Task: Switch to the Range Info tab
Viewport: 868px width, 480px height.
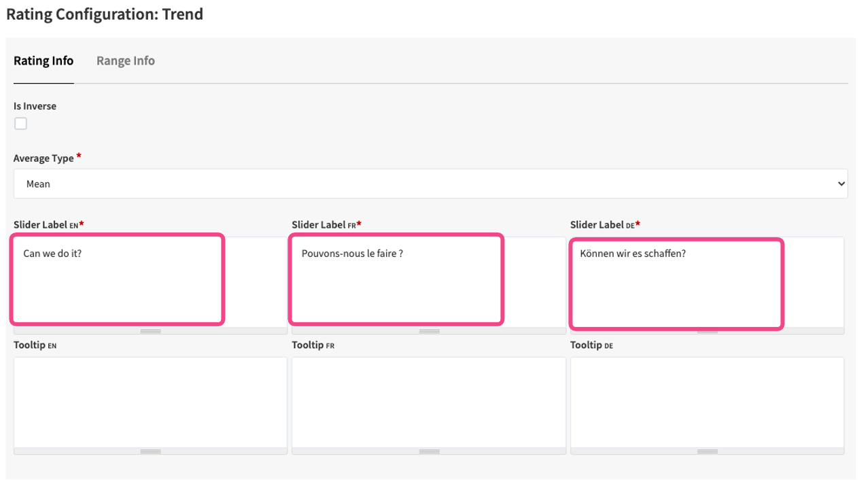Action: (x=125, y=61)
